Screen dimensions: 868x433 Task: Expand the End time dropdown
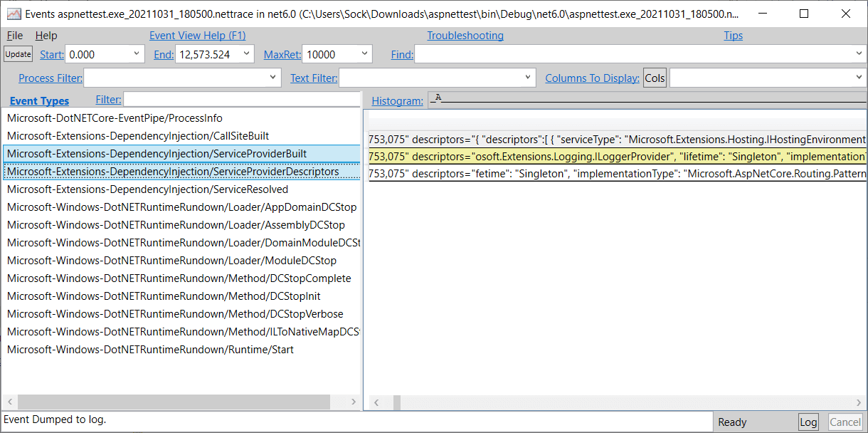click(247, 54)
